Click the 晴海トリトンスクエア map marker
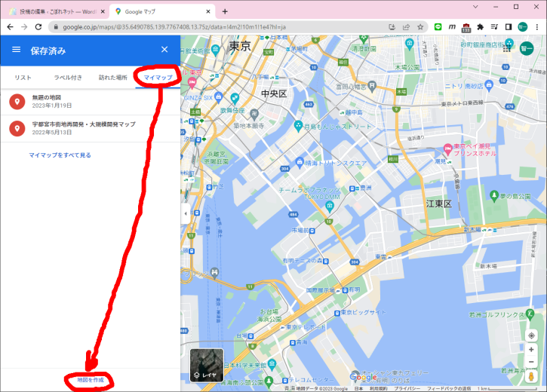Viewport: 547px width, 392px height. 300,162
